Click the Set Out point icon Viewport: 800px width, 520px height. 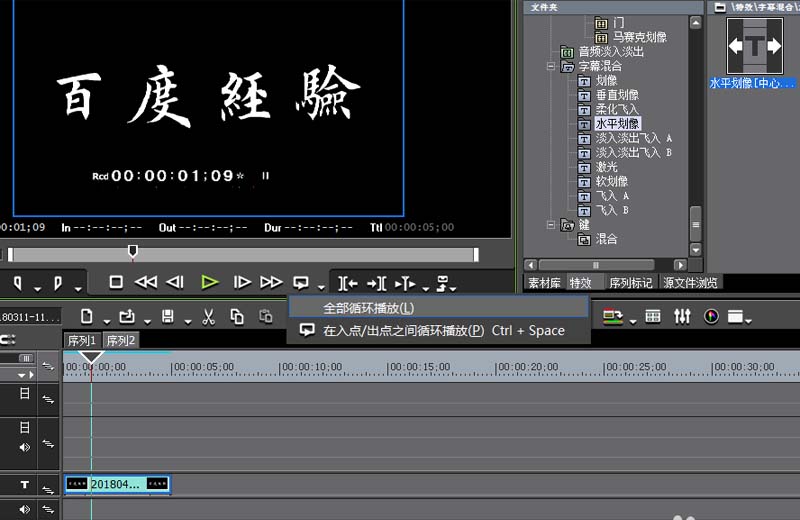tap(58, 283)
